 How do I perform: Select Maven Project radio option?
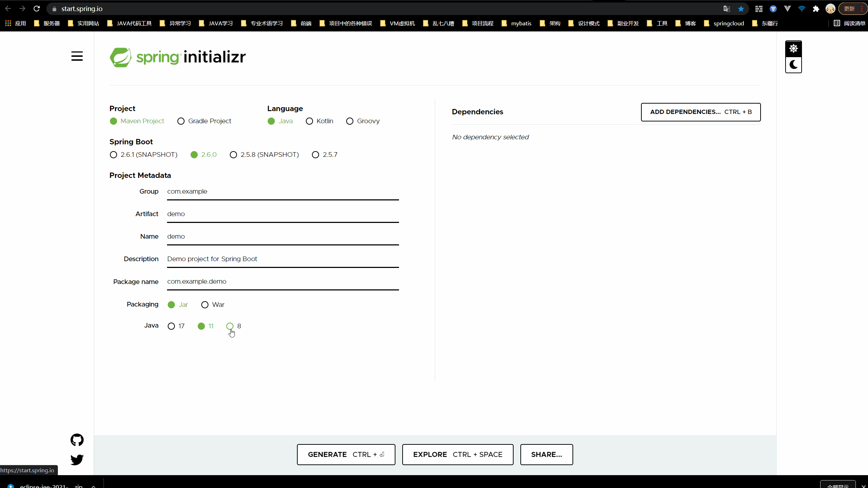pyautogui.click(x=137, y=121)
